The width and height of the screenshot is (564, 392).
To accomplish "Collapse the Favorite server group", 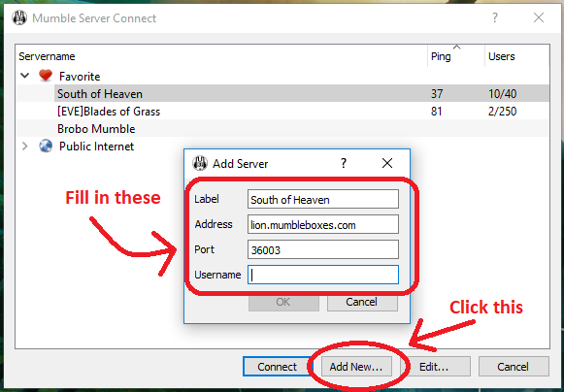I will click(25, 76).
